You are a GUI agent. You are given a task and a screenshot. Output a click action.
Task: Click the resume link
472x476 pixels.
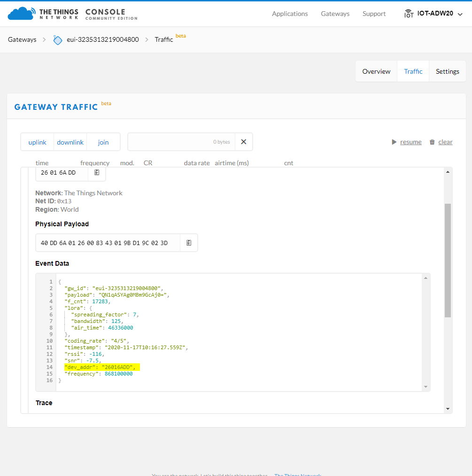tap(410, 142)
